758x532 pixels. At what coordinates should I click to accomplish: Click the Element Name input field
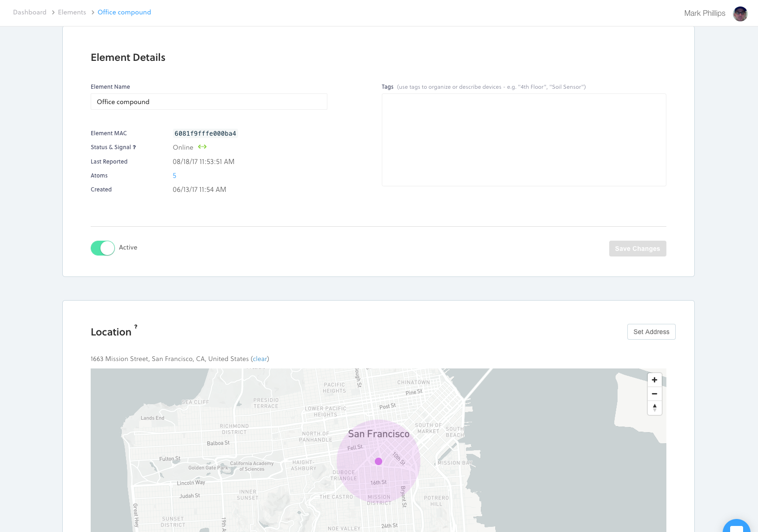[x=209, y=102]
